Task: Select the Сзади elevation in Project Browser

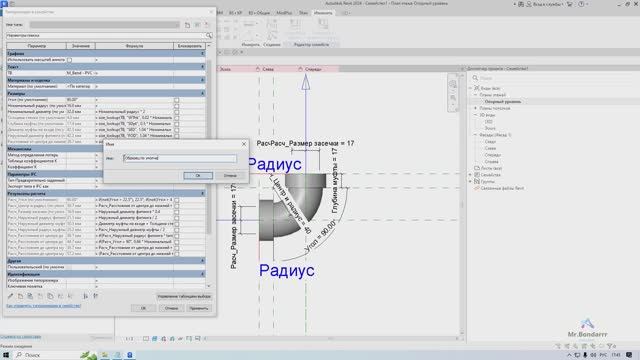Action: 490,142
